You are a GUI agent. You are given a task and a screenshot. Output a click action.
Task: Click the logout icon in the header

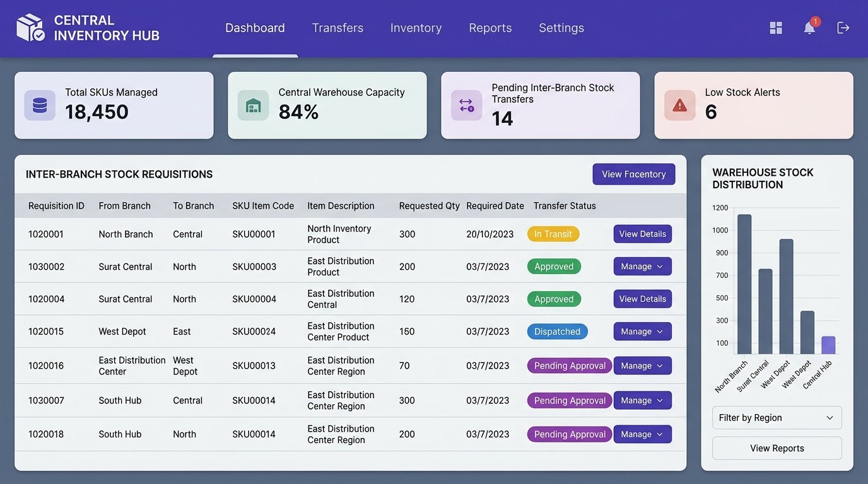coord(843,28)
